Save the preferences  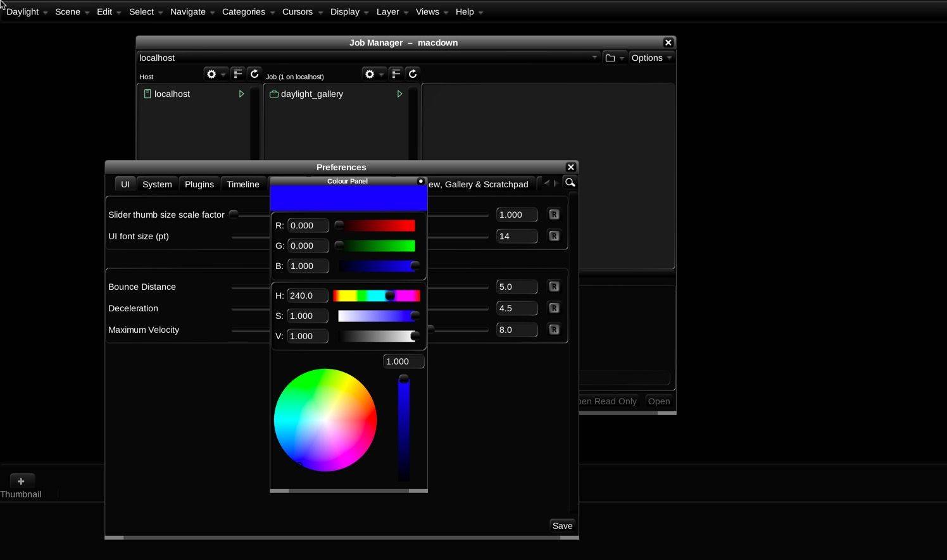(561, 525)
